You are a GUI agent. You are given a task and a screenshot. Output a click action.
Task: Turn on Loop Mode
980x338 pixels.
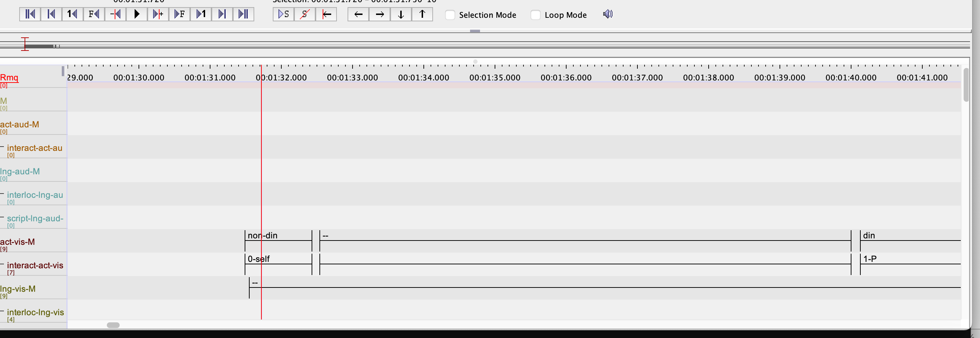pos(536,15)
